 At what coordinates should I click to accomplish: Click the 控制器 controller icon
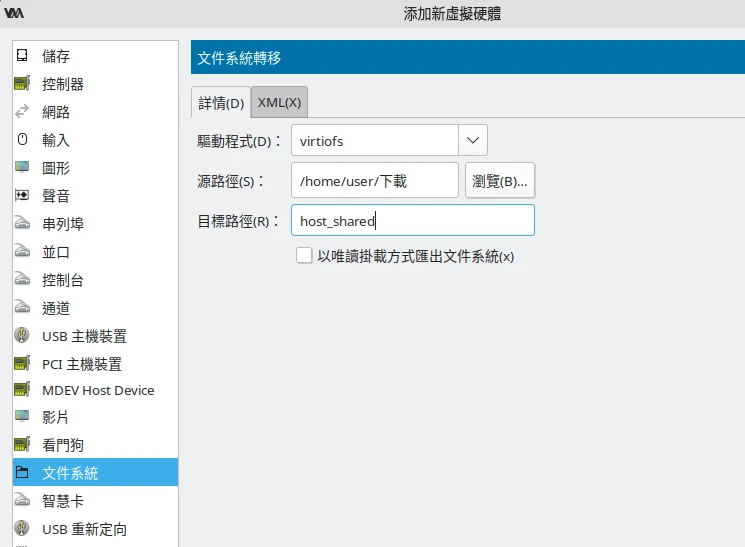(22, 84)
